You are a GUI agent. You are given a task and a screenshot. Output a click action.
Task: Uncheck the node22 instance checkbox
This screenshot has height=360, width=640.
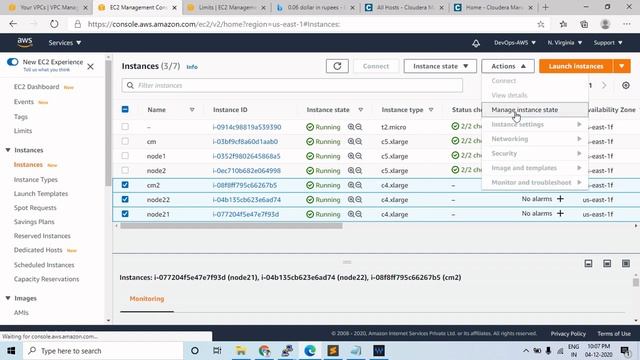(125, 199)
